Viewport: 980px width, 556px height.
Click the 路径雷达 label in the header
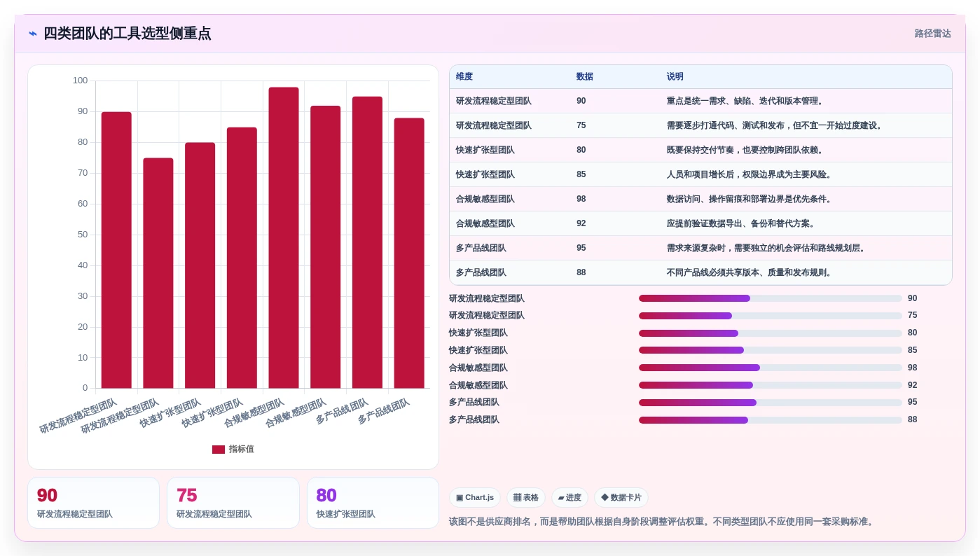pos(932,34)
